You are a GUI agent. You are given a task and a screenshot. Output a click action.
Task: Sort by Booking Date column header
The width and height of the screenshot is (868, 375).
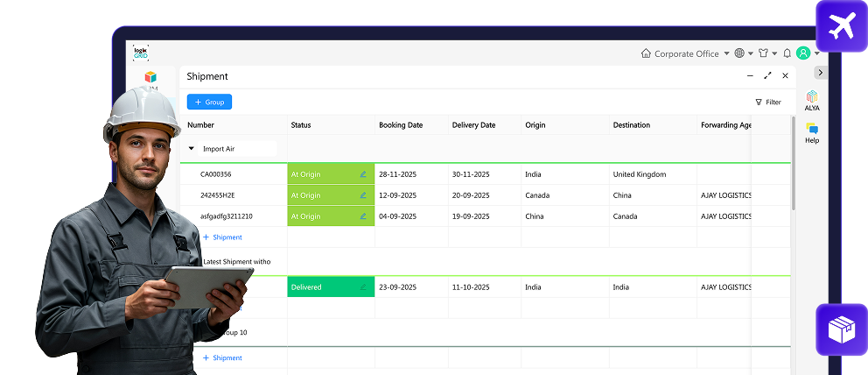(x=401, y=125)
